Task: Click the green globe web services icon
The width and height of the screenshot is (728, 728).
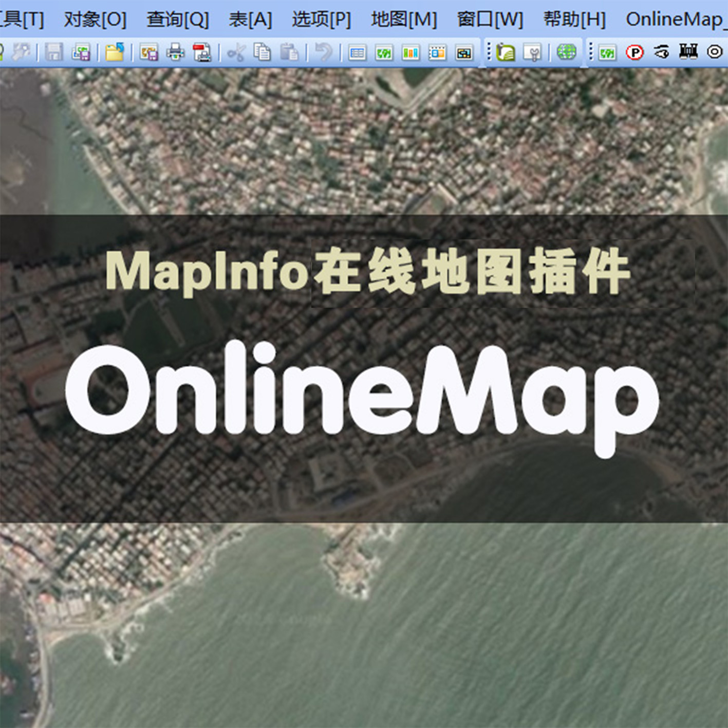Action: pos(566,52)
